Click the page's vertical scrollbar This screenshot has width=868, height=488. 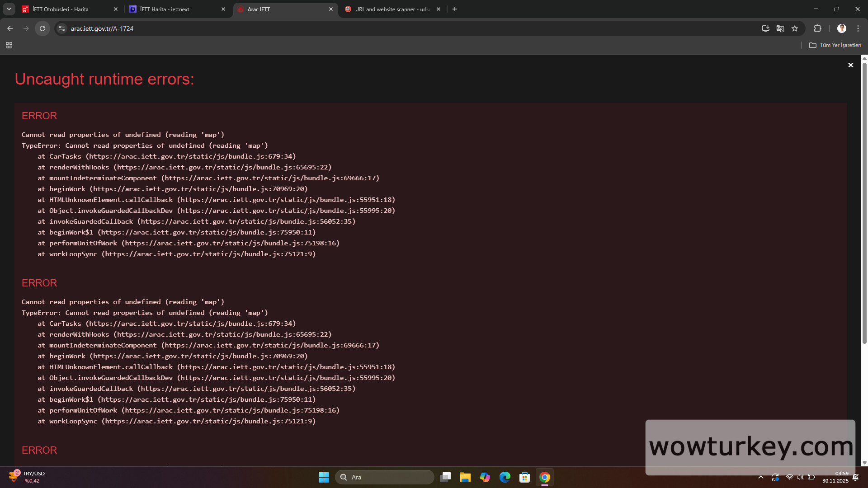(864, 203)
